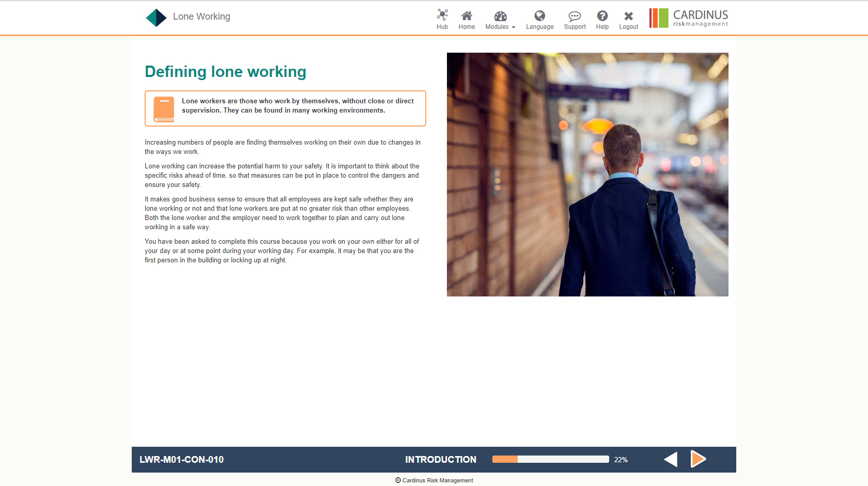Click paragraph starting 'It makes good business sense'

(x=279, y=213)
